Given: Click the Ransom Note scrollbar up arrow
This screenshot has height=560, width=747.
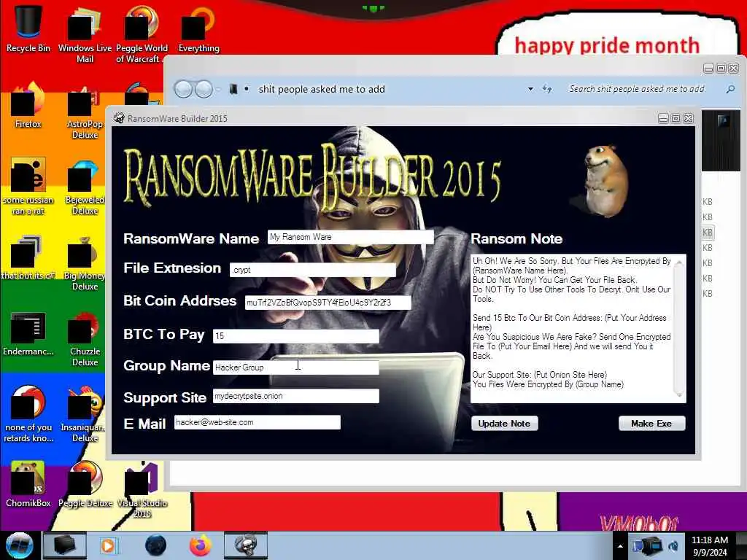Looking at the screenshot, I should point(679,262).
